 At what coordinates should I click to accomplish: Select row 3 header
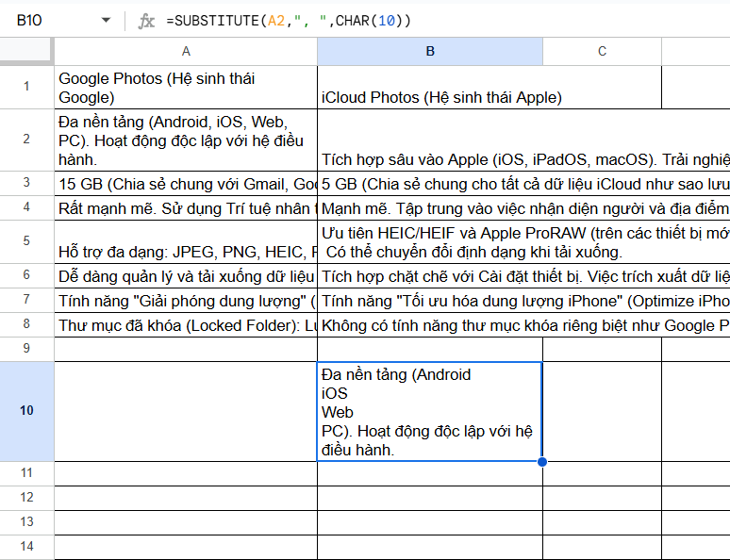(26, 183)
